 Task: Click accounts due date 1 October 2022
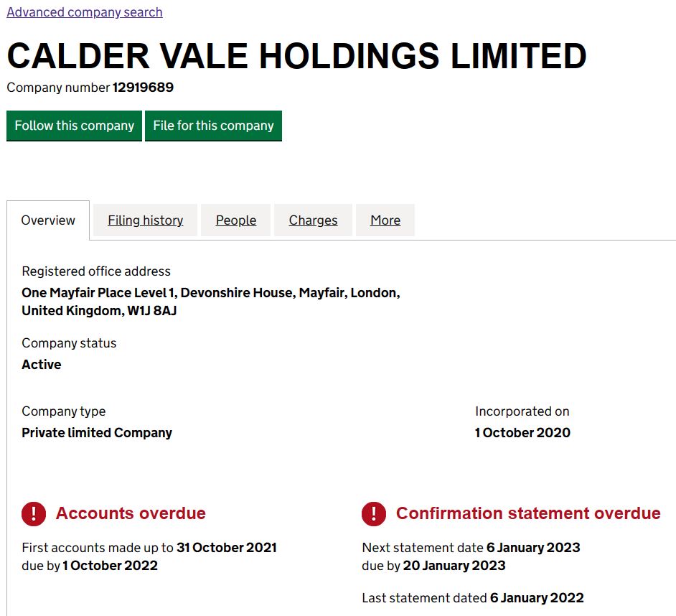(x=110, y=566)
